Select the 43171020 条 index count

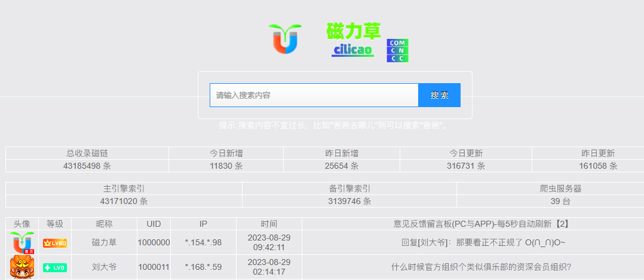click(x=124, y=202)
